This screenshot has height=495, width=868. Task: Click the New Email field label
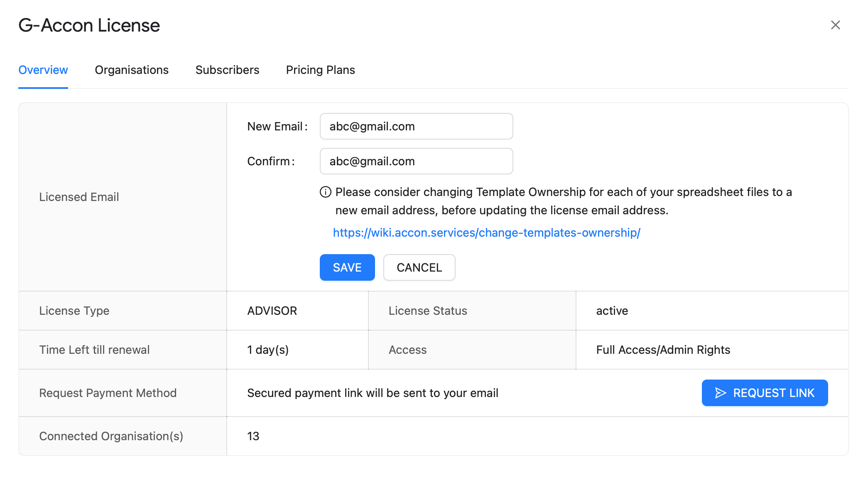coord(277,126)
